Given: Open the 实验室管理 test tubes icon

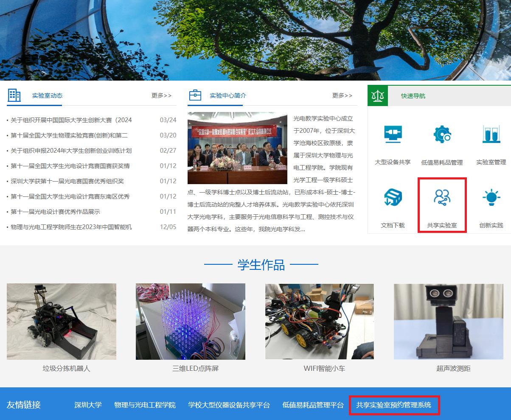Looking at the screenshot, I should 491,134.
